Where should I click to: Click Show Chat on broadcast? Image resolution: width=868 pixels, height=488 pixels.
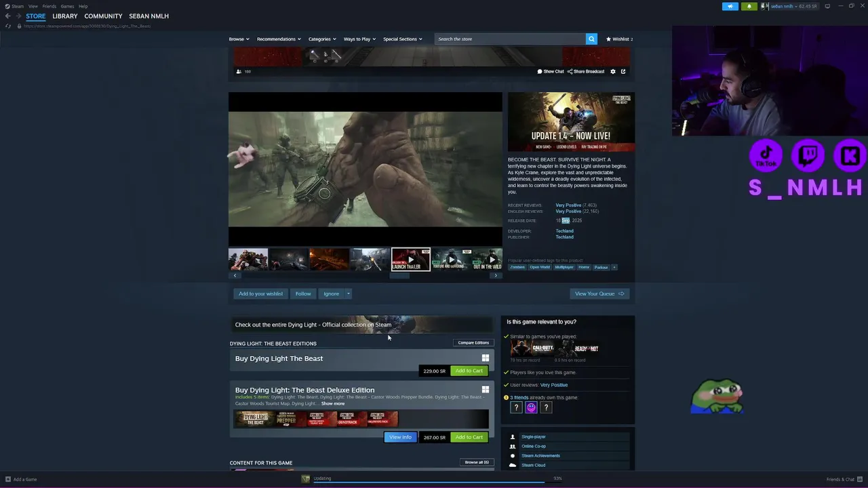551,71
